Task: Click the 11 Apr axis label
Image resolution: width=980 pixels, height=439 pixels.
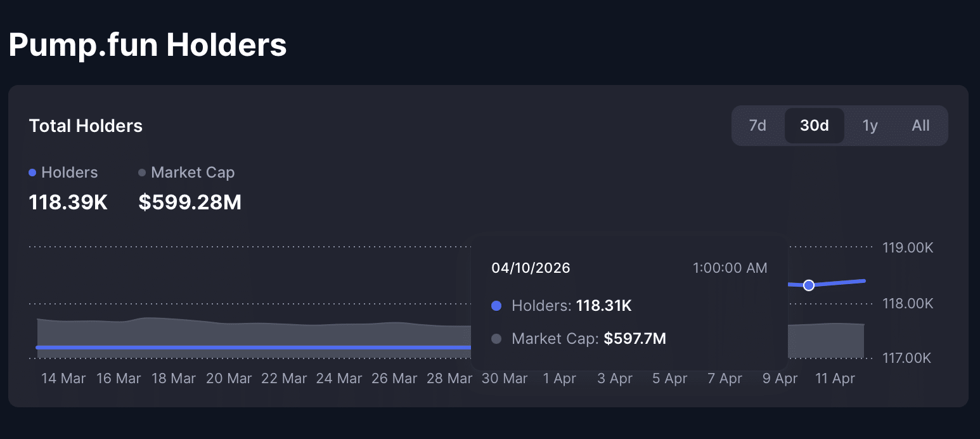Action: click(x=835, y=378)
